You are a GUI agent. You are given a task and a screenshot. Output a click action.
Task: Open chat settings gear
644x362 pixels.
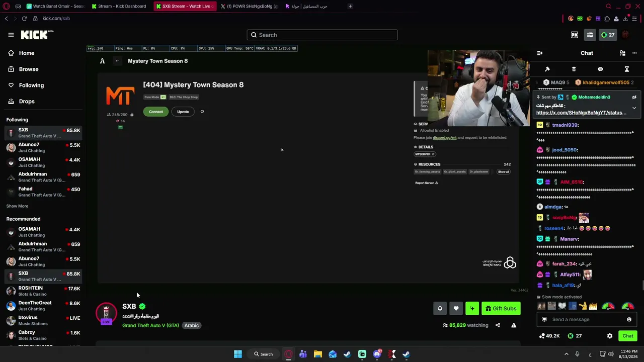pyautogui.click(x=610, y=336)
